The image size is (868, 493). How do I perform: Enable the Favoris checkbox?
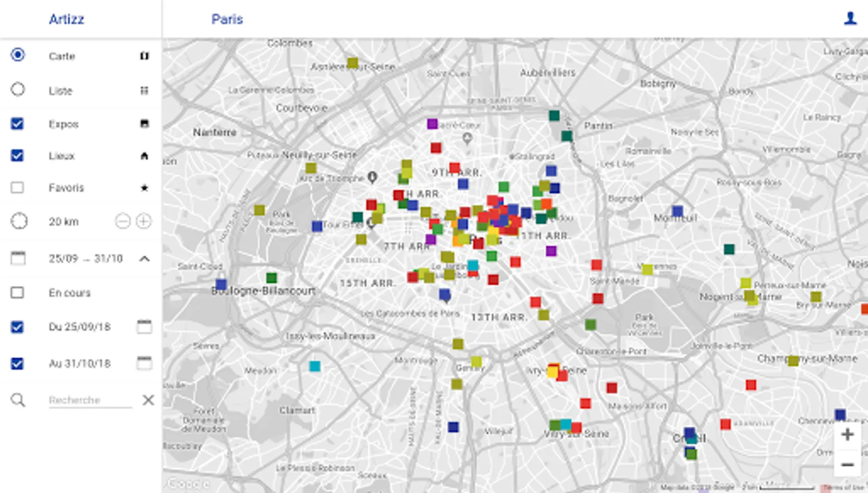(18, 187)
